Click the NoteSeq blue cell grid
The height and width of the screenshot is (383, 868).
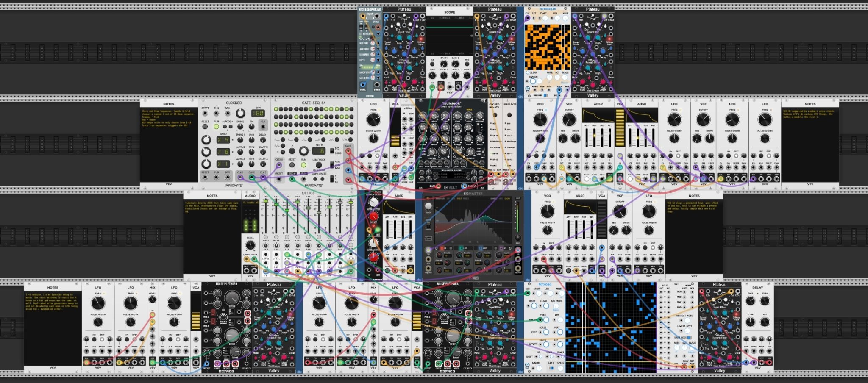click(x=611, y=327)
